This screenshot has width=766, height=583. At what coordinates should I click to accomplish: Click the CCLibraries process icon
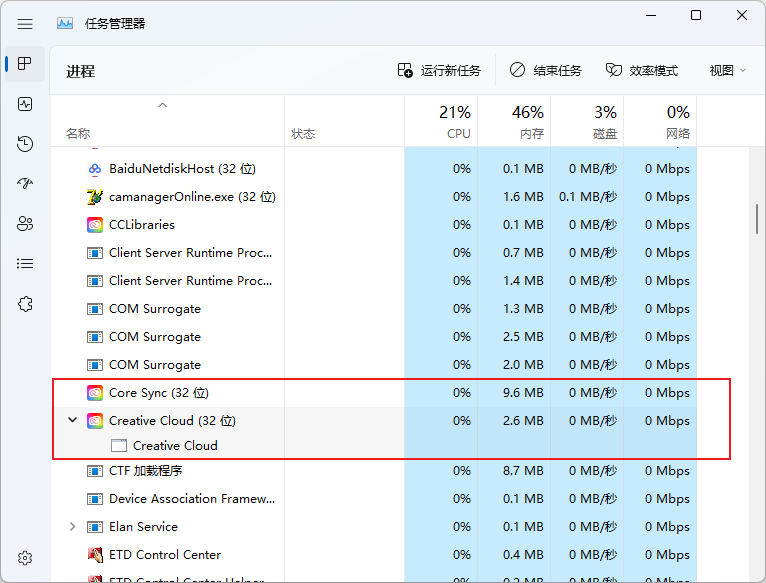(95, 225)
